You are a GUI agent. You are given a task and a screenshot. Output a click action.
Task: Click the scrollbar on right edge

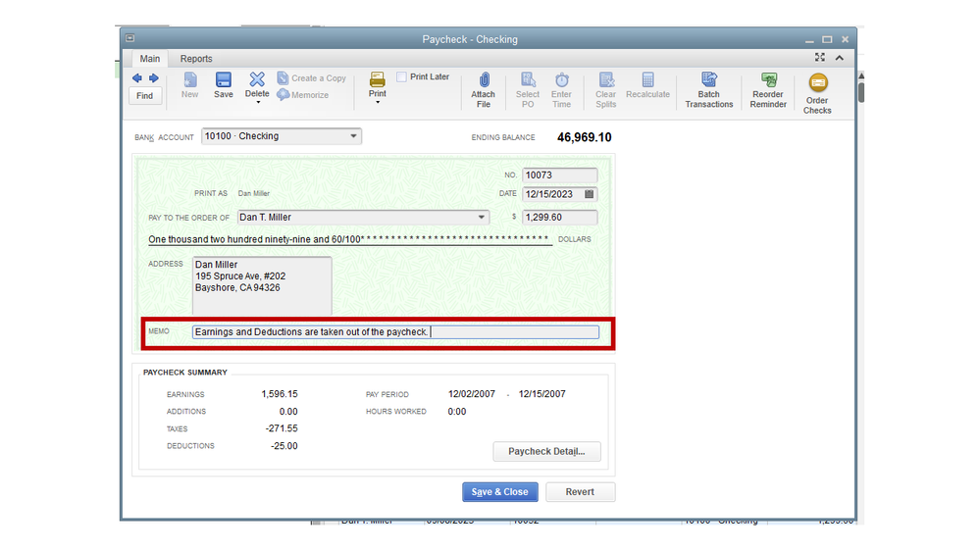[x=861, y=92]
